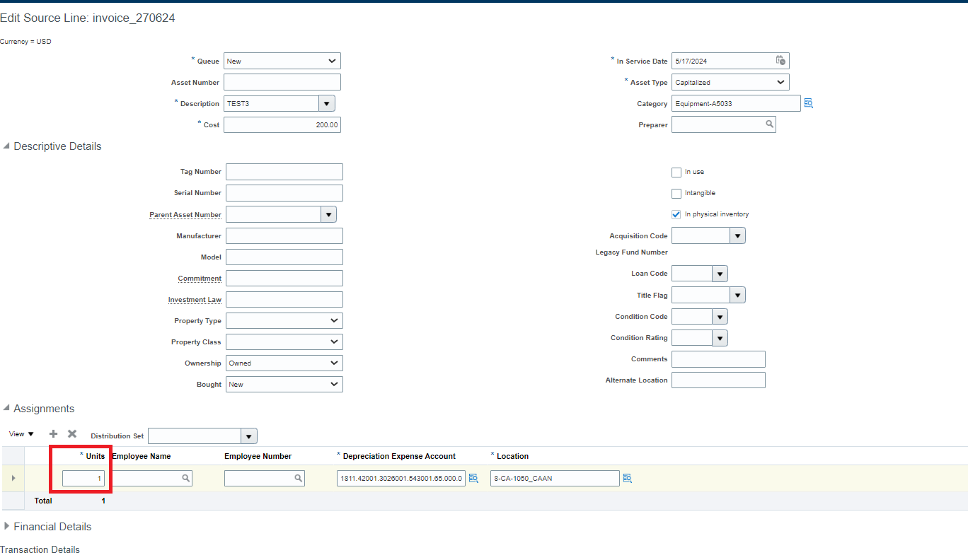The width and height of the screenshot is (968, 560).
Task: Open the Location value chooser
Action: [627, 478]
